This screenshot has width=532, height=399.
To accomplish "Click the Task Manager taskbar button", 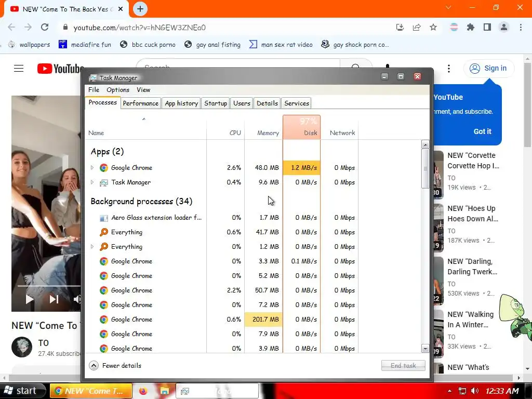I will pyautogui.click(x=217, y=391).
